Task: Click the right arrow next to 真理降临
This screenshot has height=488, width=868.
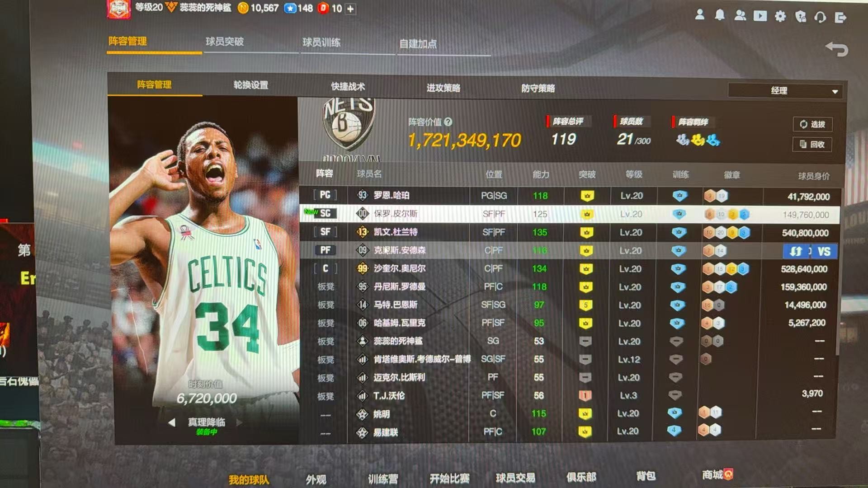Action: click(239, 422)
